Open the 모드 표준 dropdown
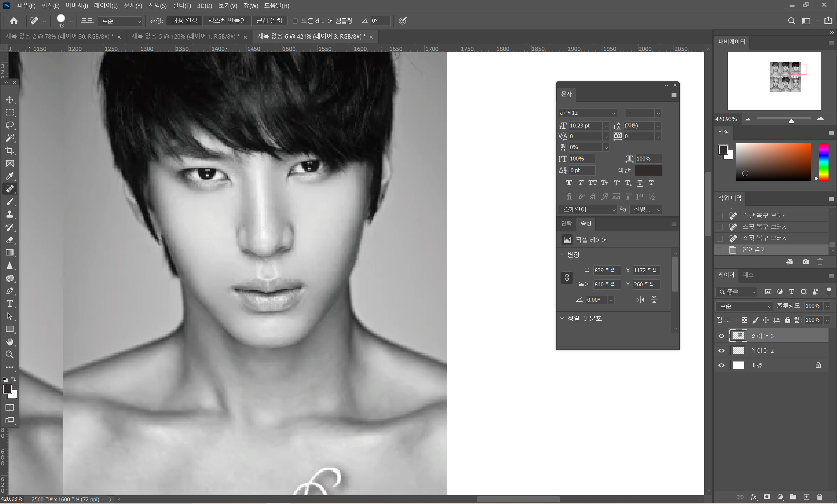 pos(120,21)
